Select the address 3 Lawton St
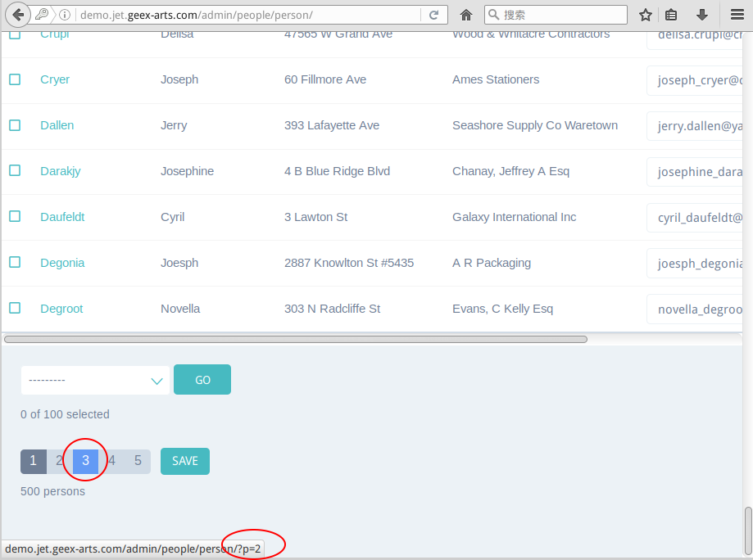Image resolution: width=753 pixels, height=560 pixels. coord(315,217)
